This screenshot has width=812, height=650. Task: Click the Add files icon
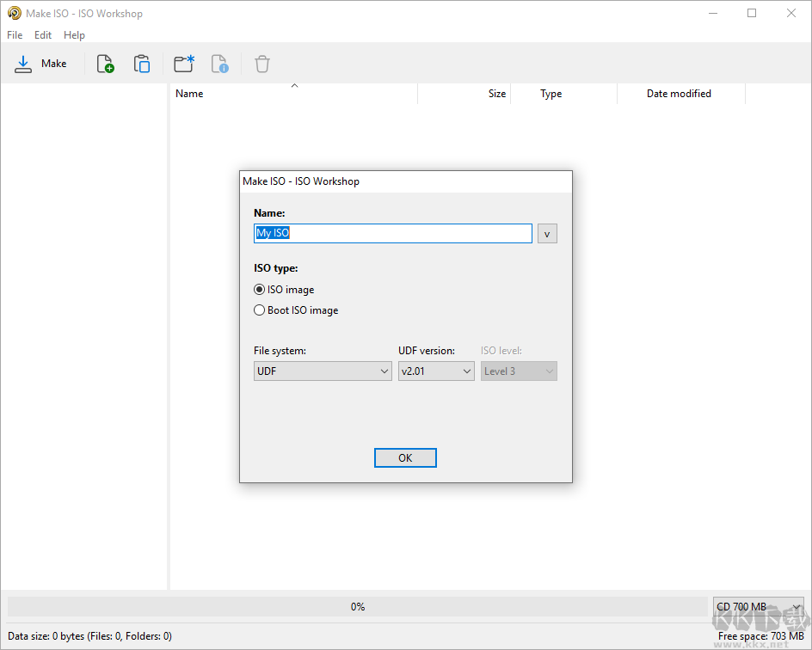tap(105, 64)
